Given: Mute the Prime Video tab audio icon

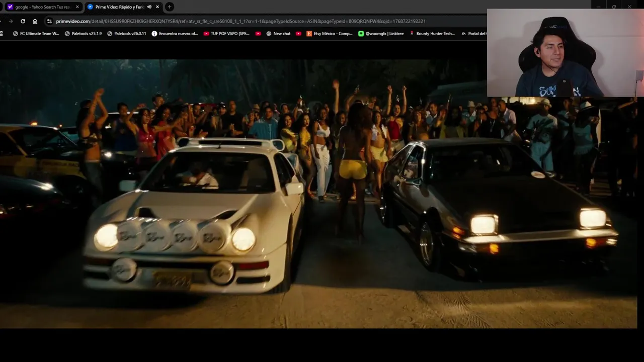Looking at the screenshot, I should point(149,7).
